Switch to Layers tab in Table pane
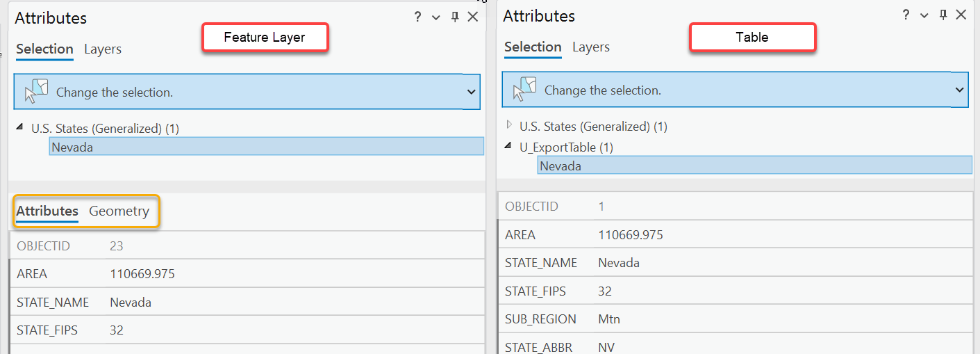Image resolution: width=980 pixels, height=354 pixels. pyautogui.click(x=591, y=47)
